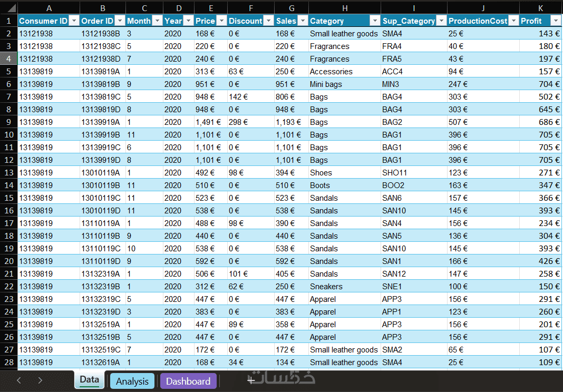Select row 13 header
Viewport: 563px width, 392px height.
click(8, 173)
